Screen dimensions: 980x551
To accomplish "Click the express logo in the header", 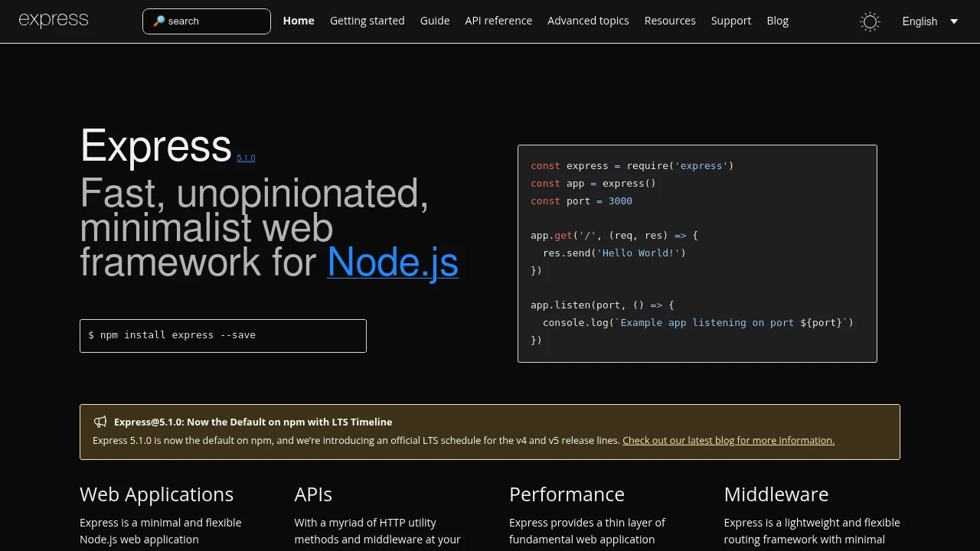I will pos(53,20).
